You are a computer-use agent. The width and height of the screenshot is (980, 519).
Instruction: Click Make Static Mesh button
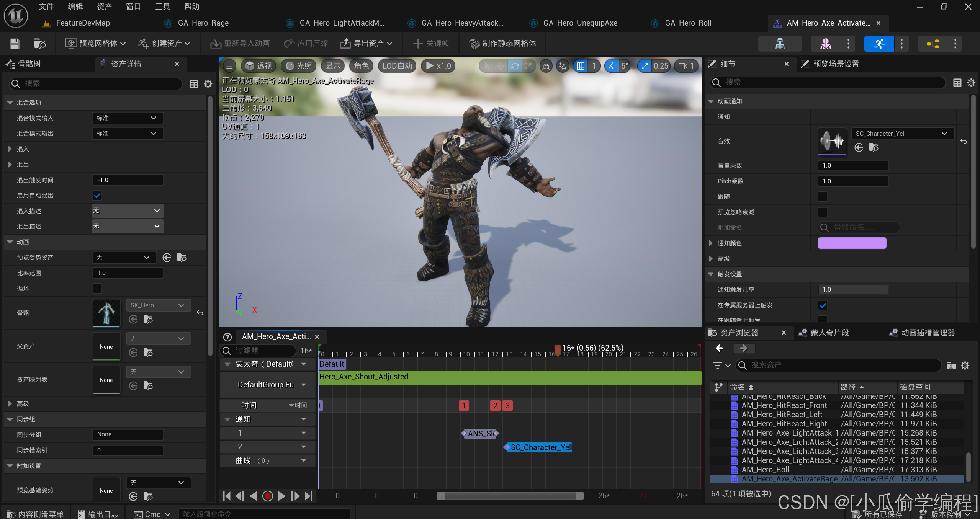(502, 44)
